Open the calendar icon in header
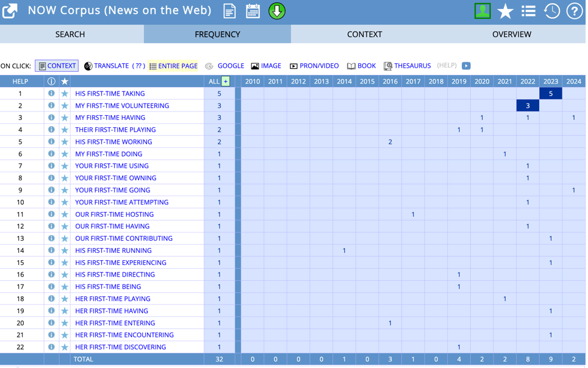 (253, 11)
